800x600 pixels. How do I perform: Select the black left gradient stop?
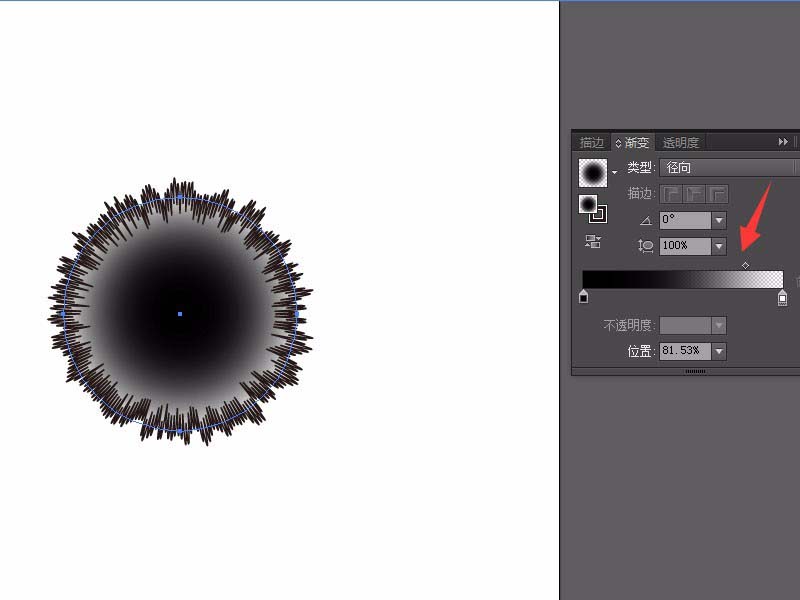pyautogui.click(x=584, y=296)
